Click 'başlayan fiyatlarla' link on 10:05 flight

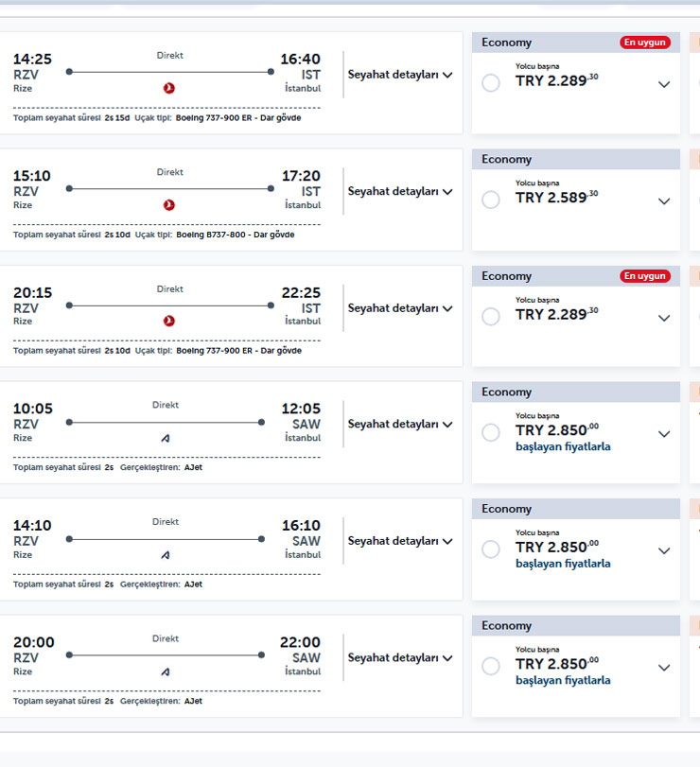(563, 446)
